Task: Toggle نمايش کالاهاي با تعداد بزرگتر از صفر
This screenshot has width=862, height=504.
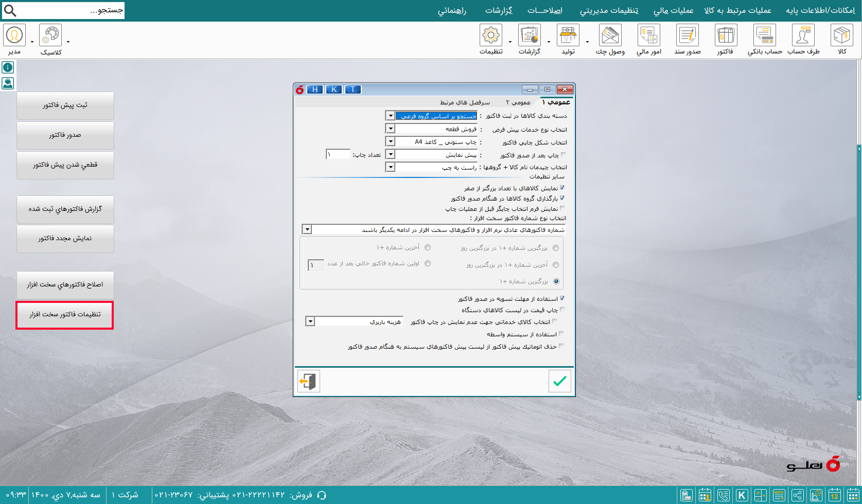Action: (562, 188)
